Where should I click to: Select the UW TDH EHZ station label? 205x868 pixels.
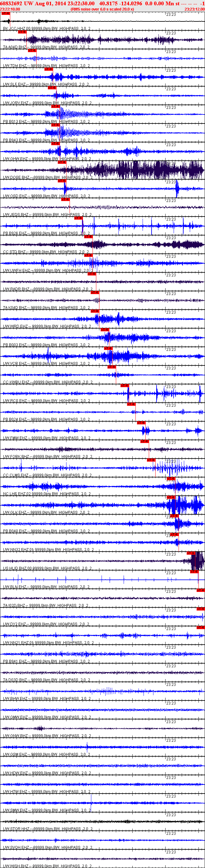[47, 66]
